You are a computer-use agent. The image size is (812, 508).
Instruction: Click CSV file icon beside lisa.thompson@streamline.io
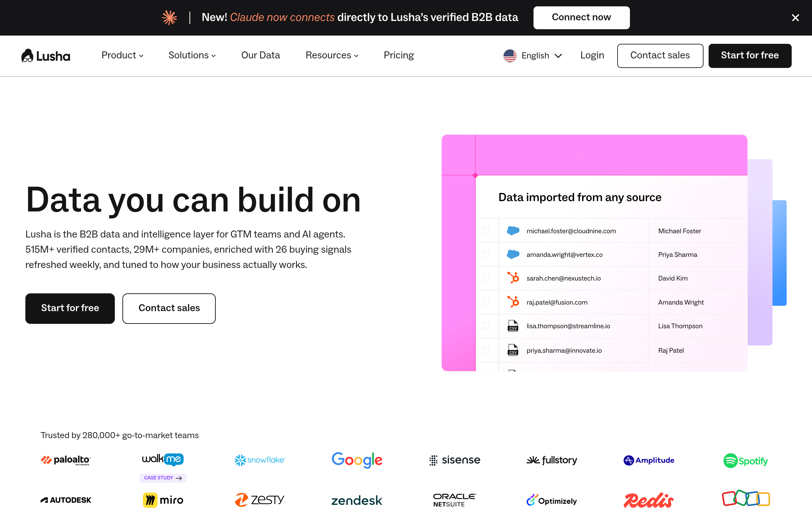(513, 325)
